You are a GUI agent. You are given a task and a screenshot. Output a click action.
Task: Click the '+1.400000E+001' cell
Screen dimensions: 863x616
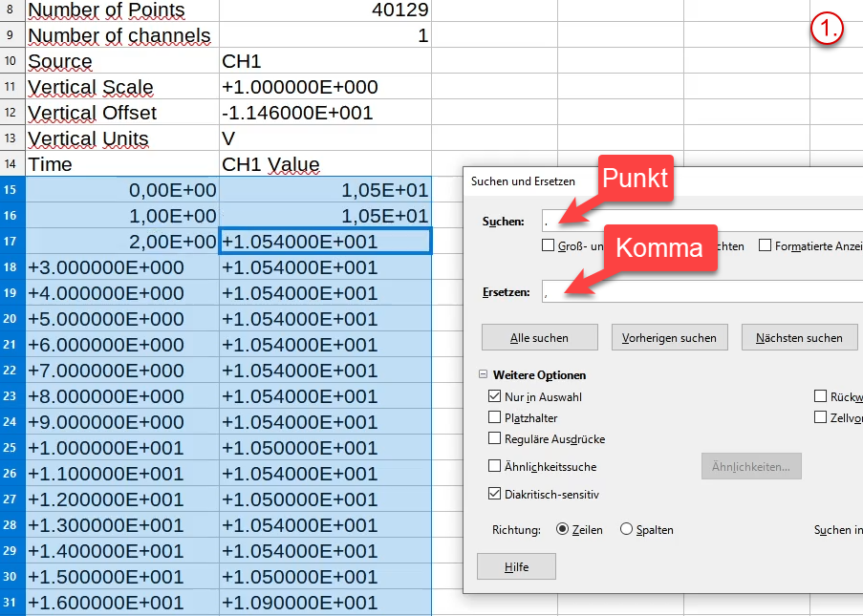tap(122, 550)
